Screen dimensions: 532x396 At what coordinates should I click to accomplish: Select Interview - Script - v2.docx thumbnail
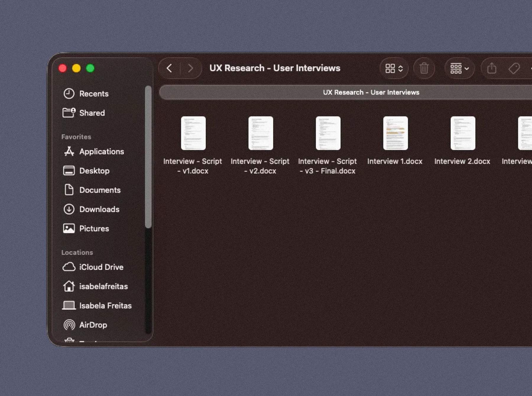pyautogui.click(x=261, y=133)
